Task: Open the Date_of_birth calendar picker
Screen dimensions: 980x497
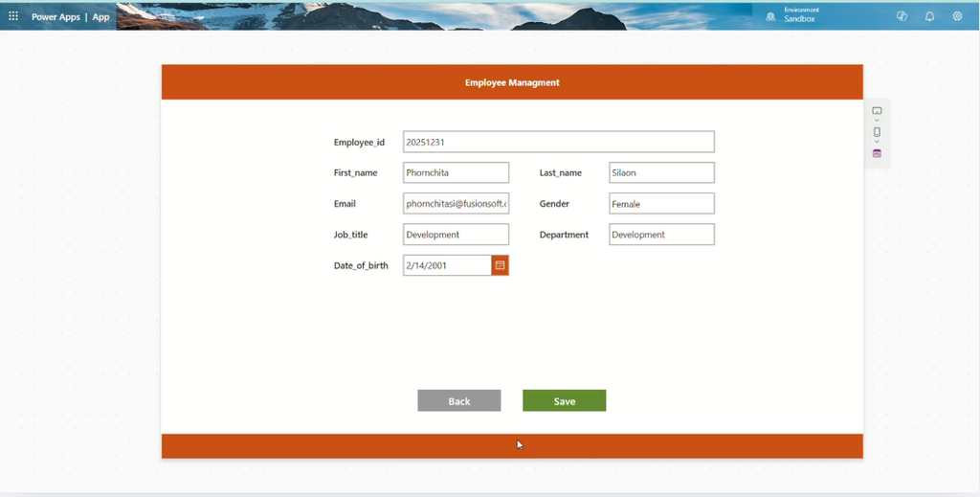Action: coord(500,265)
